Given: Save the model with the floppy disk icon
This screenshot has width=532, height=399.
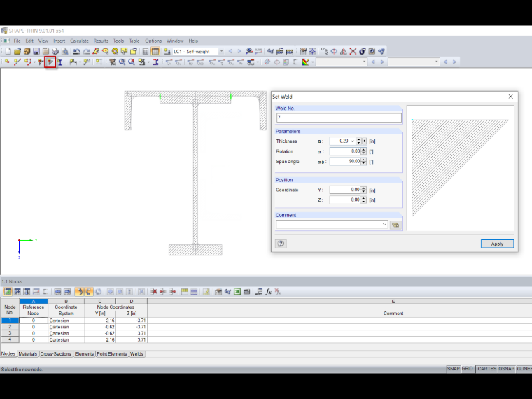Looking at the screenshot, I should pos(36,51).
